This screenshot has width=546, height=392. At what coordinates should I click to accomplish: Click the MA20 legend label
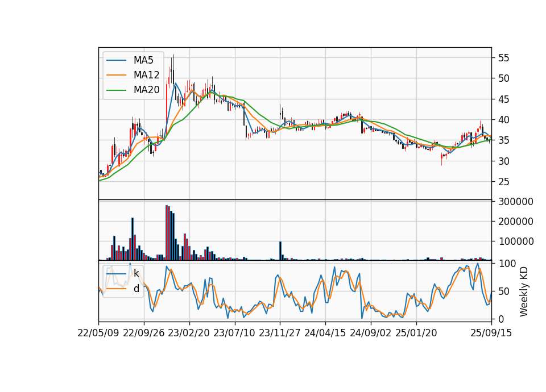146,90
